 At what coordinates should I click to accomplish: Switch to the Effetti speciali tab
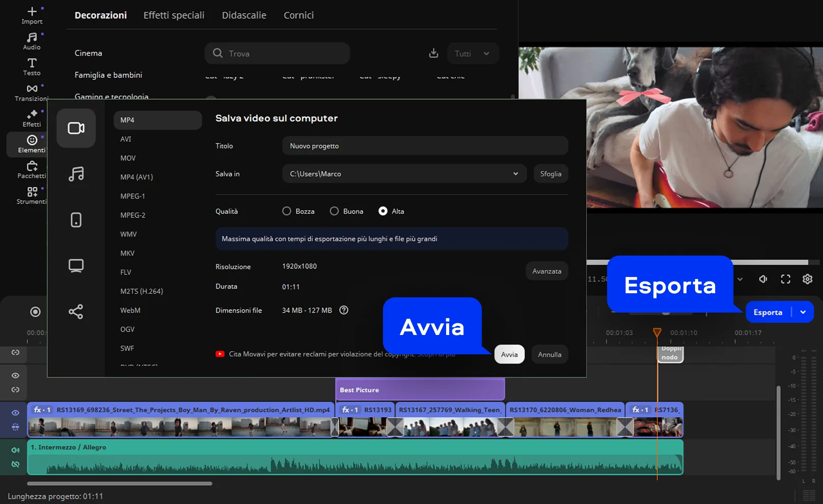tap(174, 15)
